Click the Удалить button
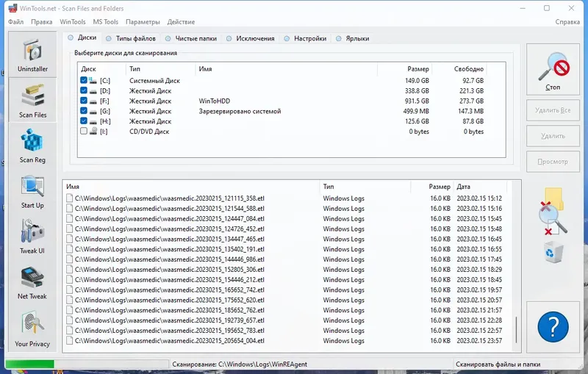 (x=553, y=136)
